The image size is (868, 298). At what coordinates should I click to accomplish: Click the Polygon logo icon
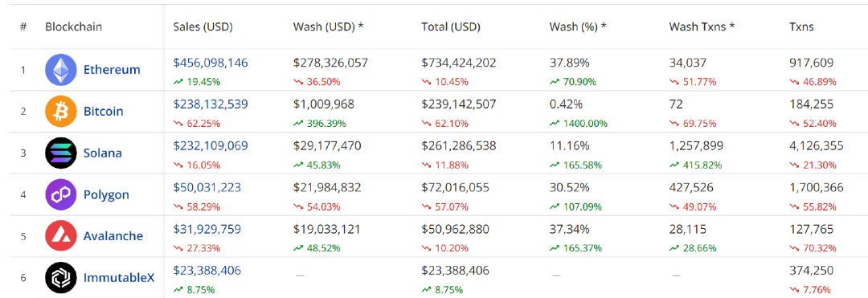click(x=60, y=194)
